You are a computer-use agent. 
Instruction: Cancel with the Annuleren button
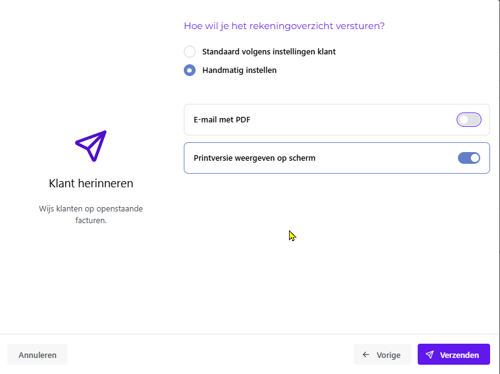pos(37,355)
